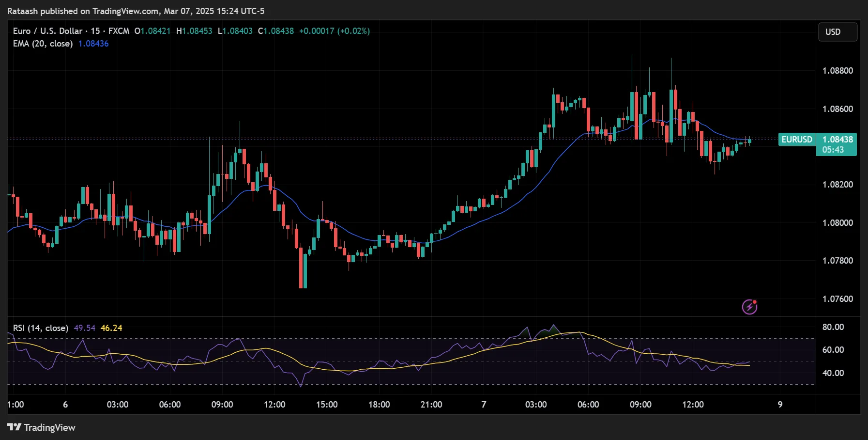Click the FXCM exchange label
Viewport: 868px width, 440px height.
coord(120,31)
